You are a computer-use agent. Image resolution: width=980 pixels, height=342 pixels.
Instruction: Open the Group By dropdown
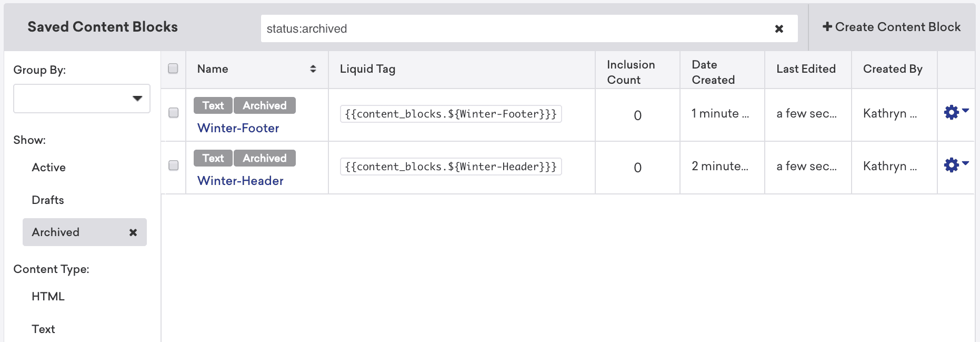[82, 99]
